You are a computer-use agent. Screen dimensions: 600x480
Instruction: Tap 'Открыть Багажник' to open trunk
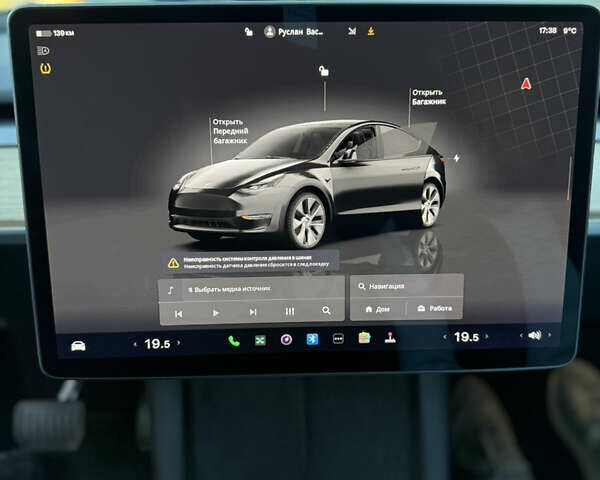(x=428, y=97)
